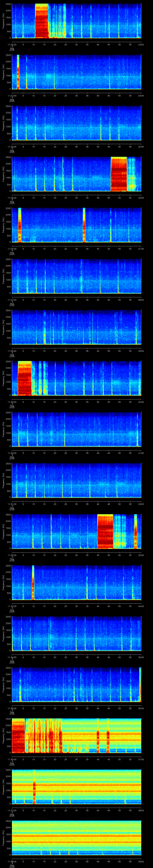Select the wide red block near 11:32:43

tap(105, 531)
